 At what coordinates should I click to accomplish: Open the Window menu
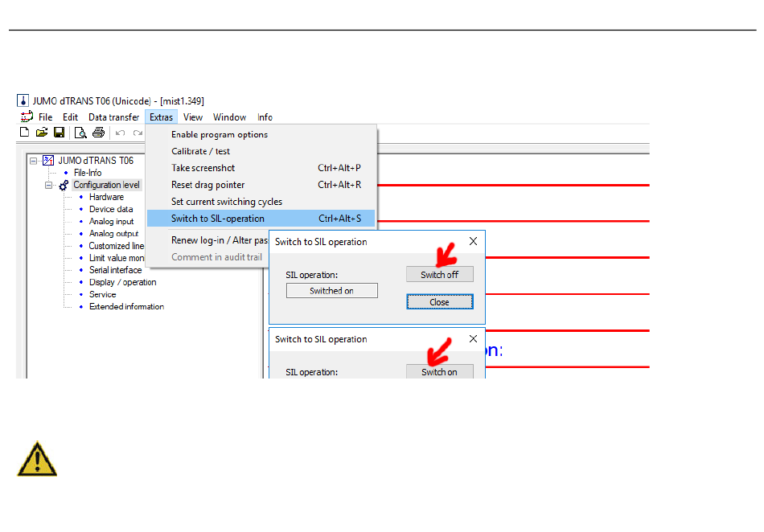click(229, 117)
